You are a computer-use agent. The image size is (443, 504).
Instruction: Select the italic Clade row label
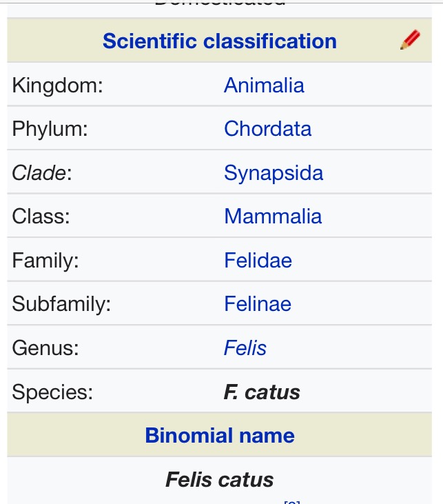coord(42,172)
